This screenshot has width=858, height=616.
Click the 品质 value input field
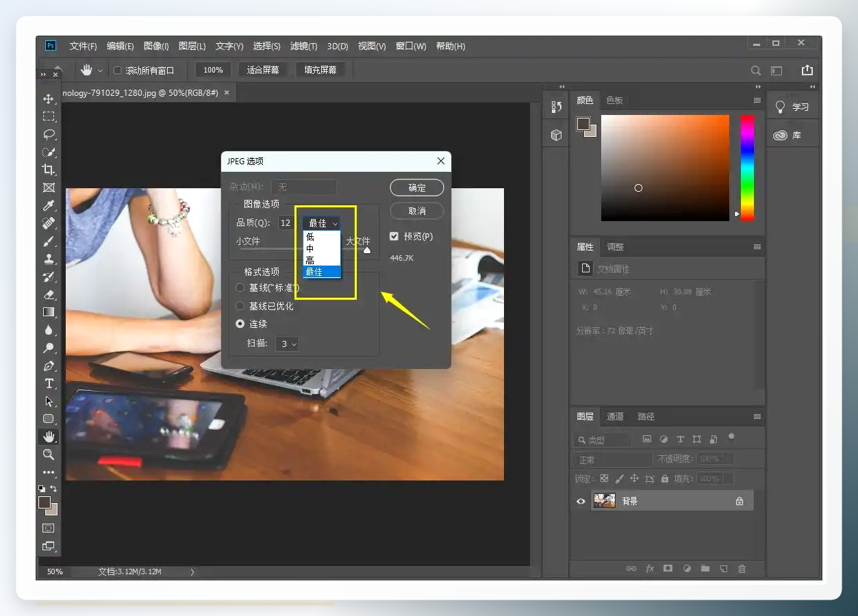point(287,223)
